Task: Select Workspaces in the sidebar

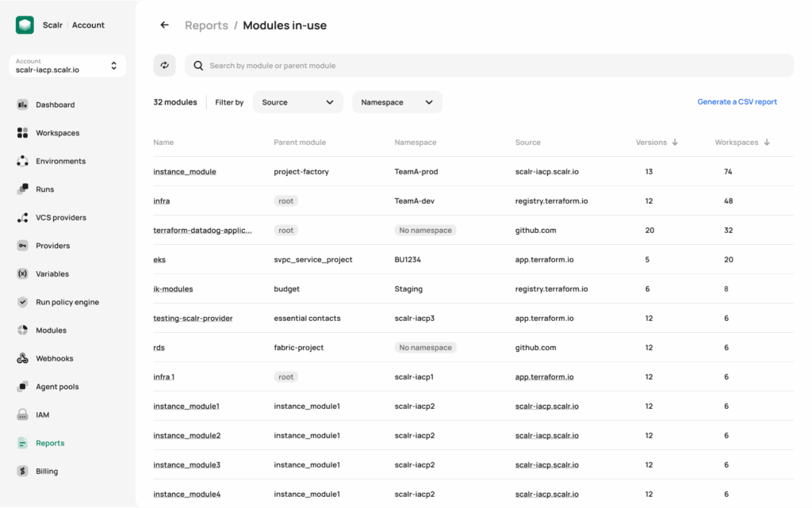Action: click(57, 133)
